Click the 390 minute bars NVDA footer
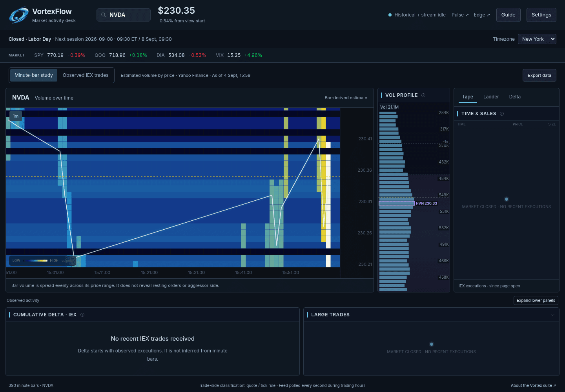This screenshot has height=392, width=565. pos(31,385)
